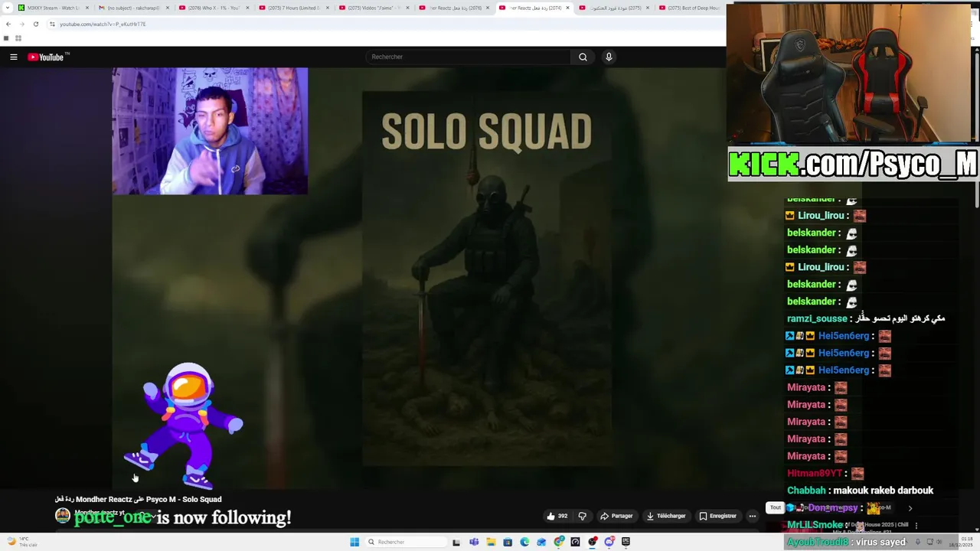Switch to Best of Deep House tab
Viewport: 980px width, 551px height.
691,8
